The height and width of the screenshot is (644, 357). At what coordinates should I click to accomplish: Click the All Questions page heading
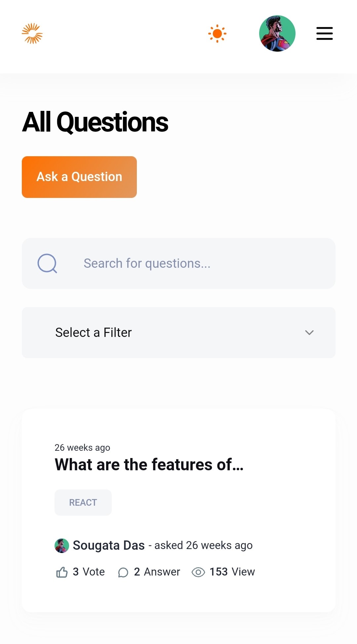[x=95, y=122]
